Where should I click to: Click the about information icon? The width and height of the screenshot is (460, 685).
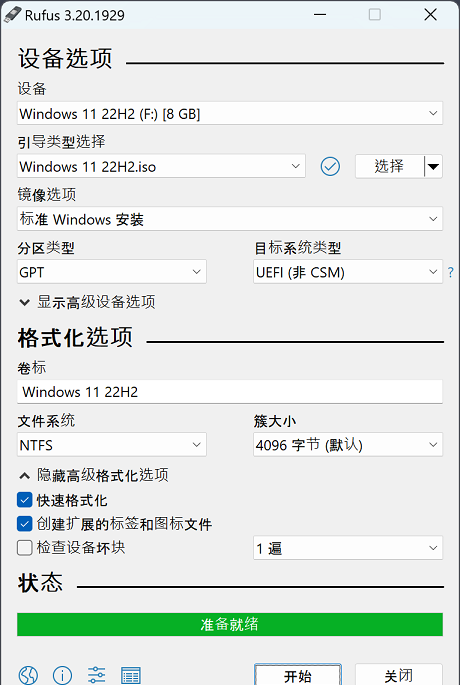click(62, 675)
